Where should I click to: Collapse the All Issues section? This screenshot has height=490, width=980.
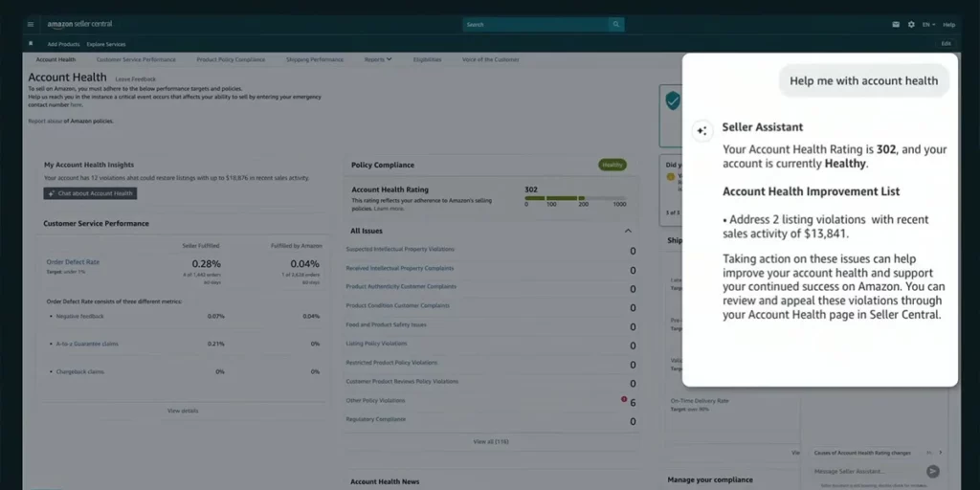point(628,231)
